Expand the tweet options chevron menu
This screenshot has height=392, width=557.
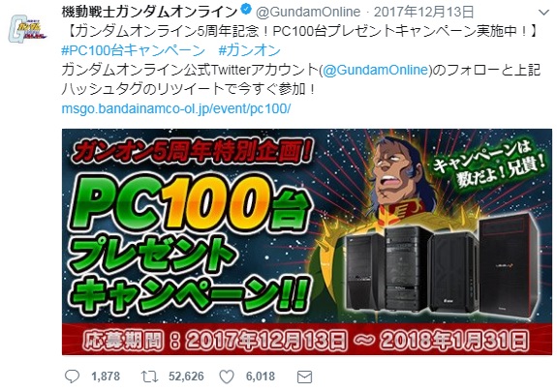point(543,13)
